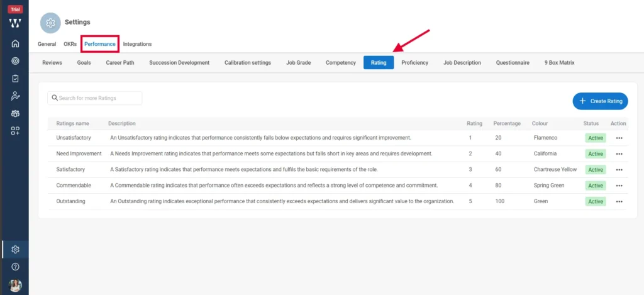Click the Settings header gear icon
Viewport: 644px width, 295px height.
click(x=50, y=23)
